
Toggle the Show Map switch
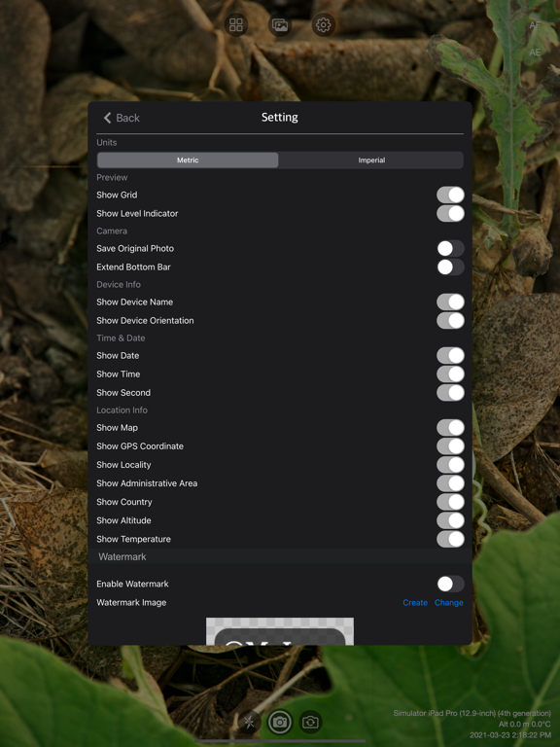tap(450, 428)
